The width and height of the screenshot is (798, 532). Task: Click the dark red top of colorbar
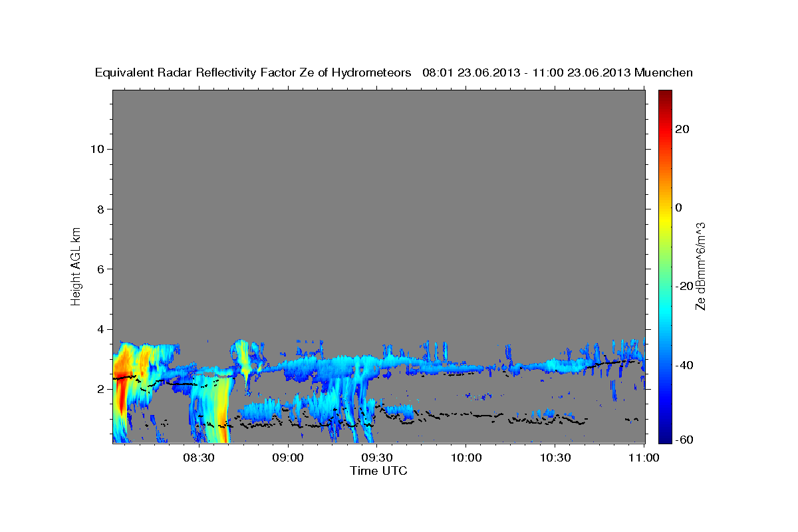coord(665,96)
